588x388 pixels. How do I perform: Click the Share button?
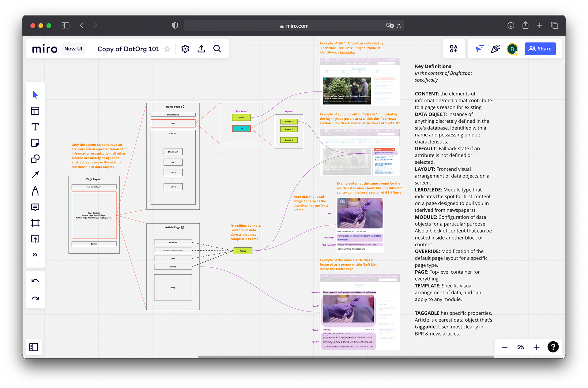coord(540,49)
